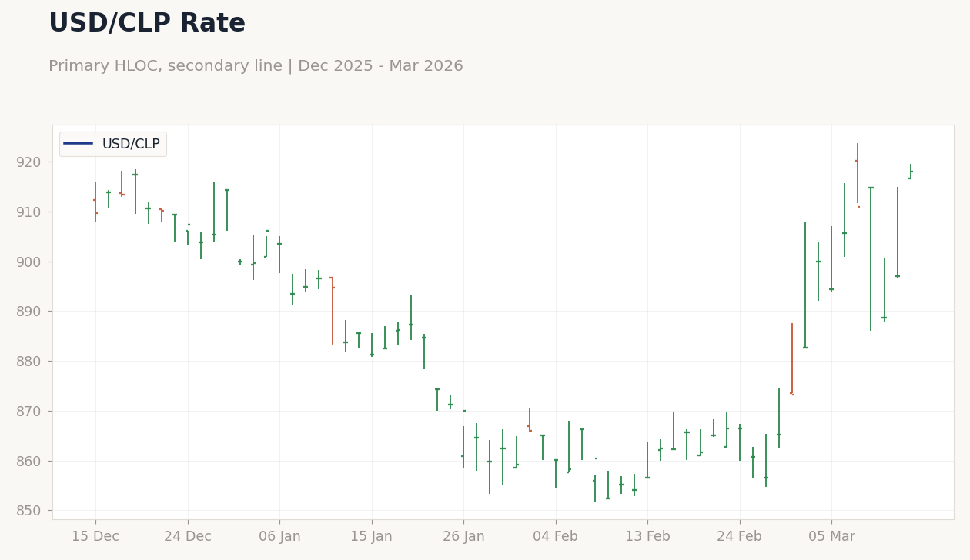Click the red HLOC bar at 15 Dec
970x560 pixels.
(95, 202)
